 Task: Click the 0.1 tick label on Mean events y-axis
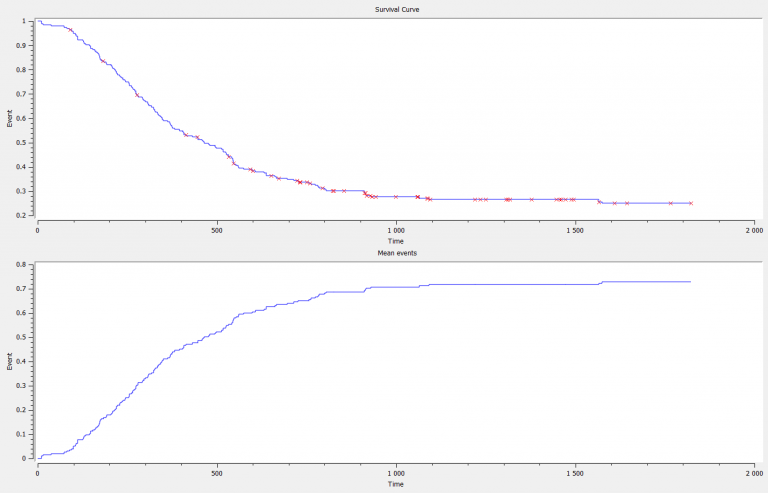[x=24, y=434]
